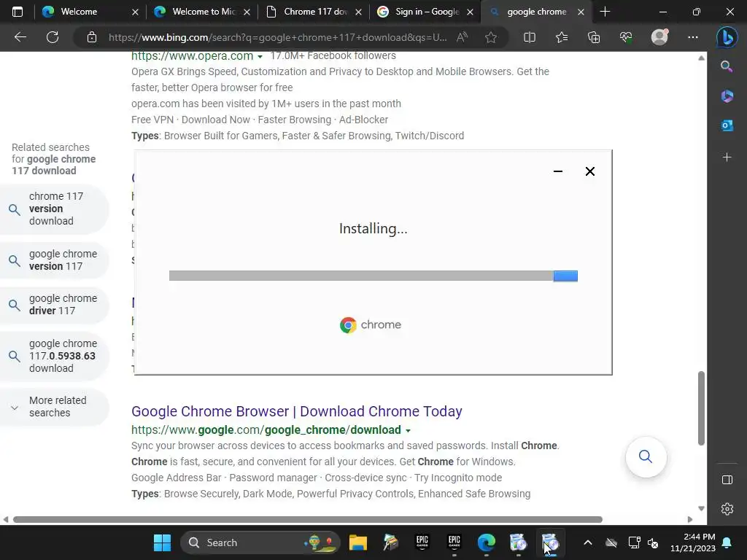Image resolution: width=747 pixels, height=560 pixels.
Task: Open Outlook in the sidebar
Action: (727, 125)
